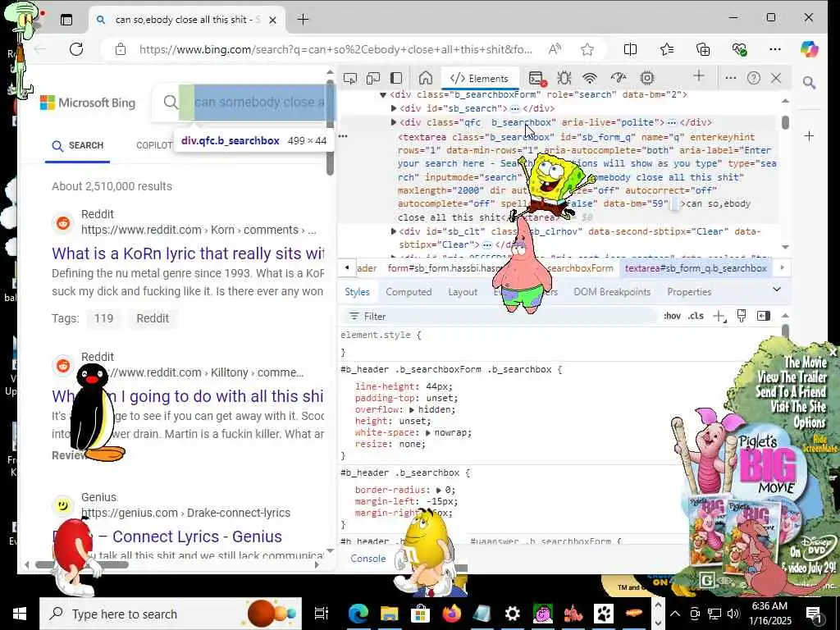This screenshot has height=630, width=840.
Task: Close the DevTools panel
Action: (776, 78)
